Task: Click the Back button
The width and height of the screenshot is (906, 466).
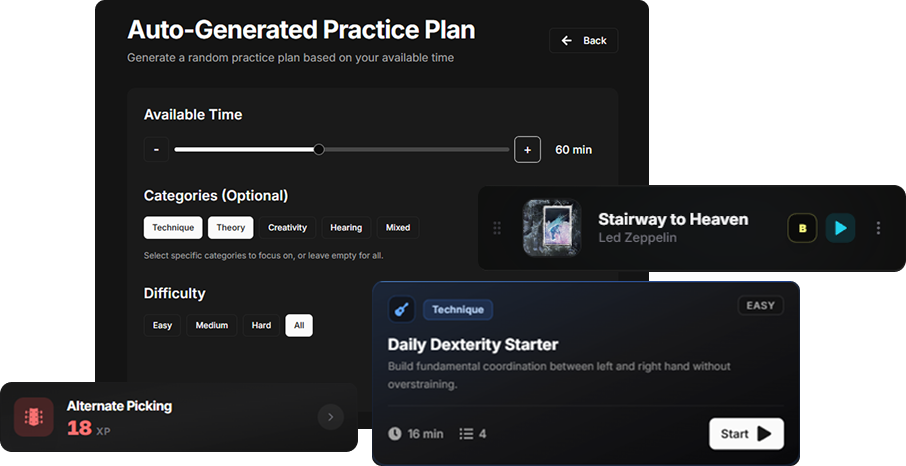Action: point(584,40)
